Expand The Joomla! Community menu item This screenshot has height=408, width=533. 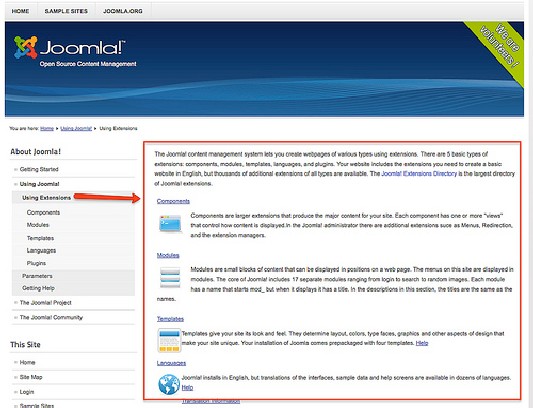tap(51, 317)
